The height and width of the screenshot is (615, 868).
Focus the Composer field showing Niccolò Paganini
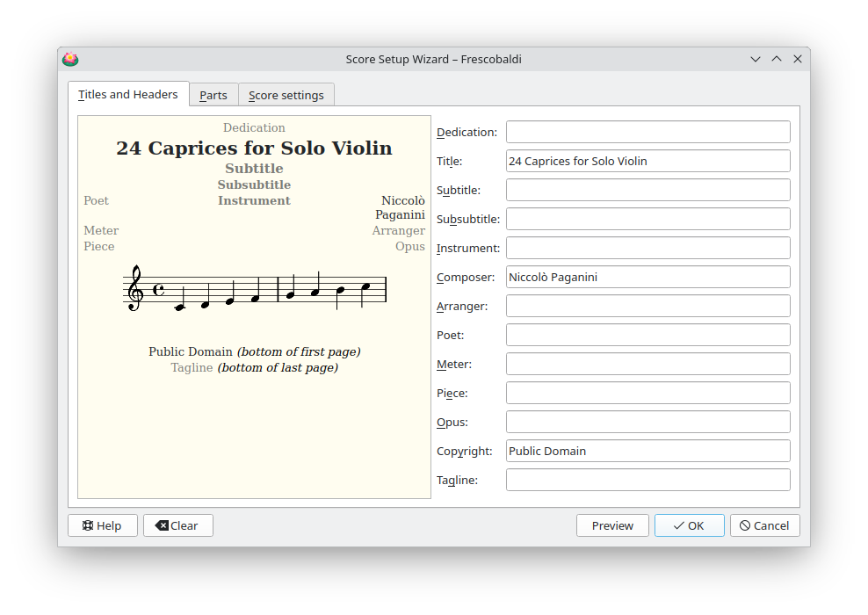point(647,277)
